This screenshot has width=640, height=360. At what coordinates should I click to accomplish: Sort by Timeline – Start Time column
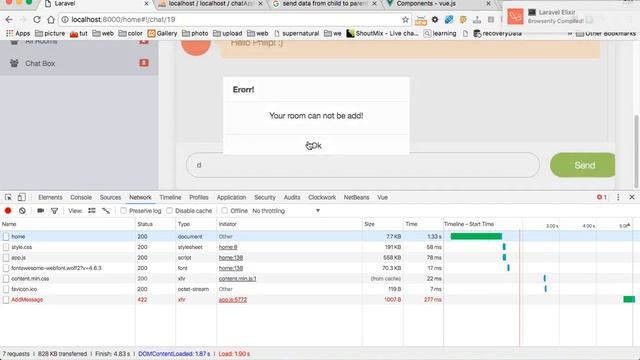pos(469,224)
